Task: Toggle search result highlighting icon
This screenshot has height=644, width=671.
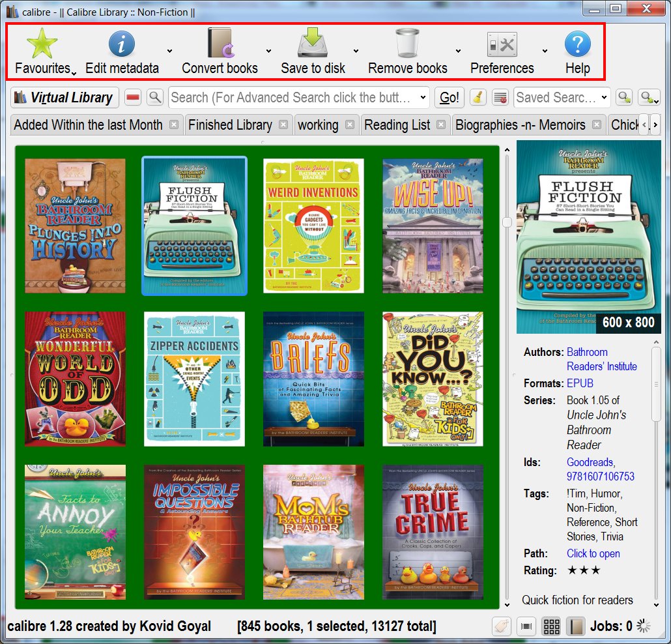Action: point(500,98)
